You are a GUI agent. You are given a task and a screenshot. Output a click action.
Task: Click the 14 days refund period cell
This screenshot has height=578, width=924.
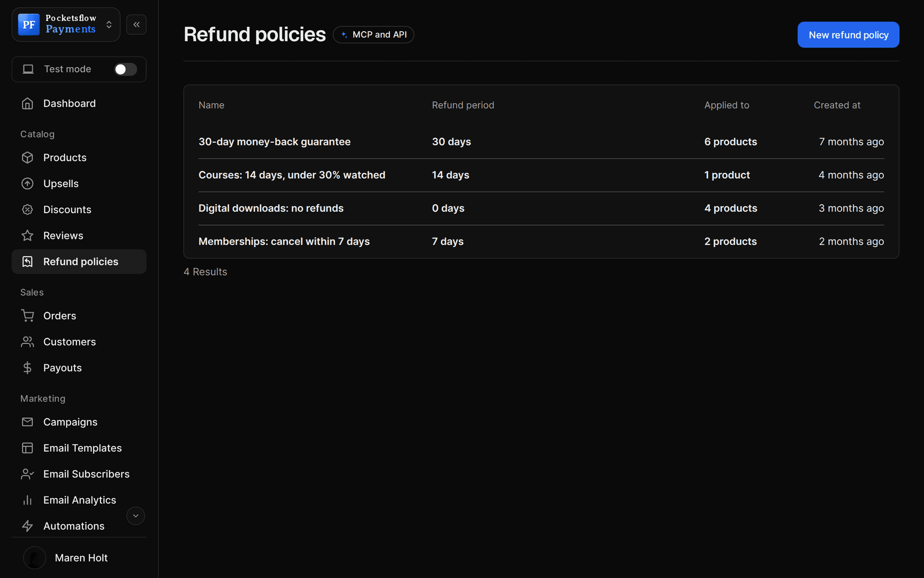[450, 175]
